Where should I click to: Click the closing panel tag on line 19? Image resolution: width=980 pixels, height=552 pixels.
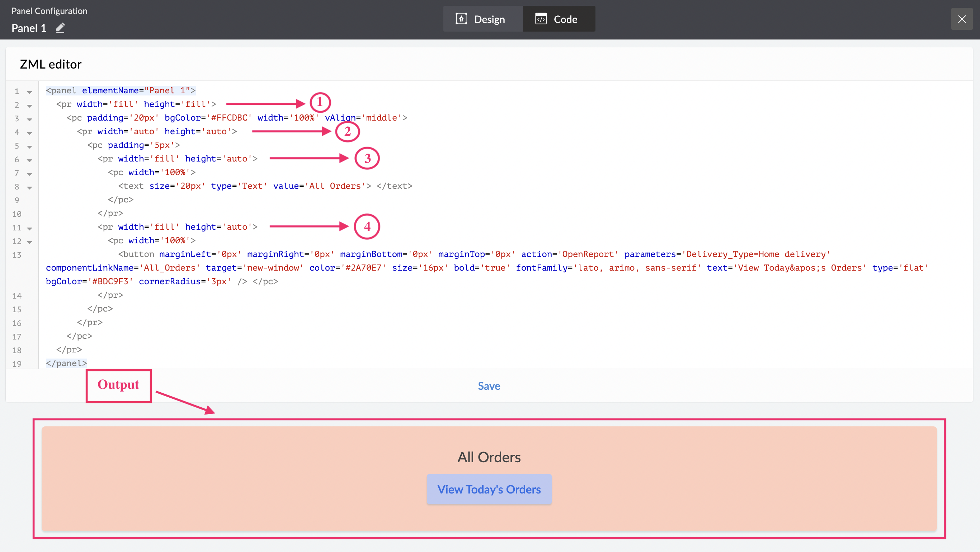tap(67, 363)
